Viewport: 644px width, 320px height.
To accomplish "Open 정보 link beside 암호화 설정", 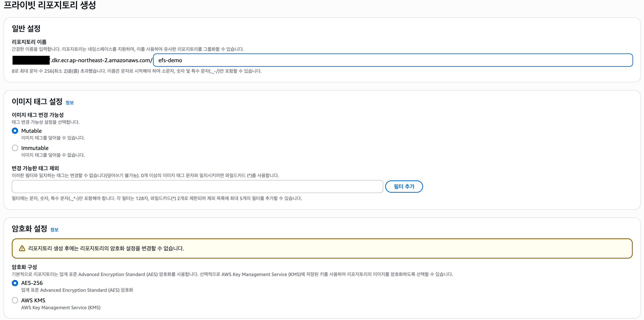I will pyautogui.click(x=54, y=230).
